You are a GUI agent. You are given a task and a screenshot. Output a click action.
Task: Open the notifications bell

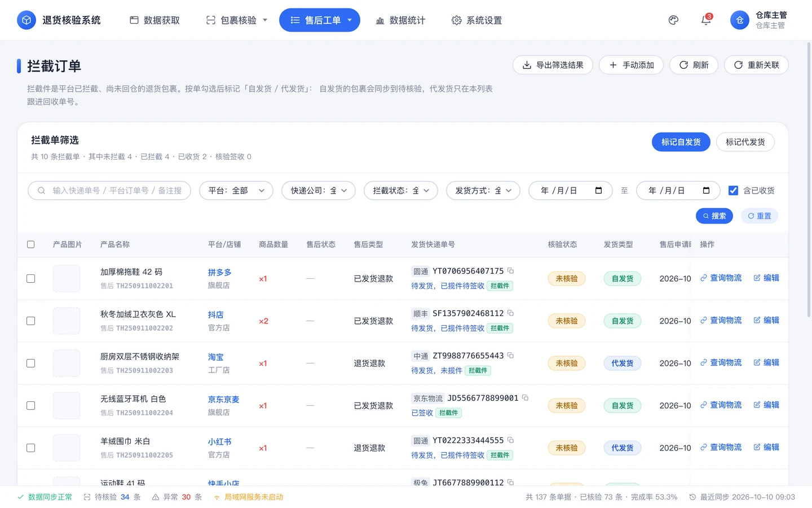click(706, 20)
